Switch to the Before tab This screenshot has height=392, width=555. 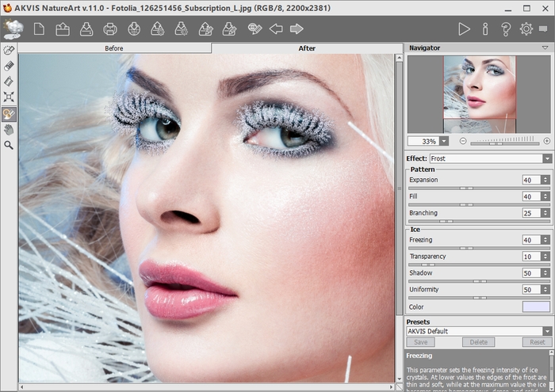(114, 48)
